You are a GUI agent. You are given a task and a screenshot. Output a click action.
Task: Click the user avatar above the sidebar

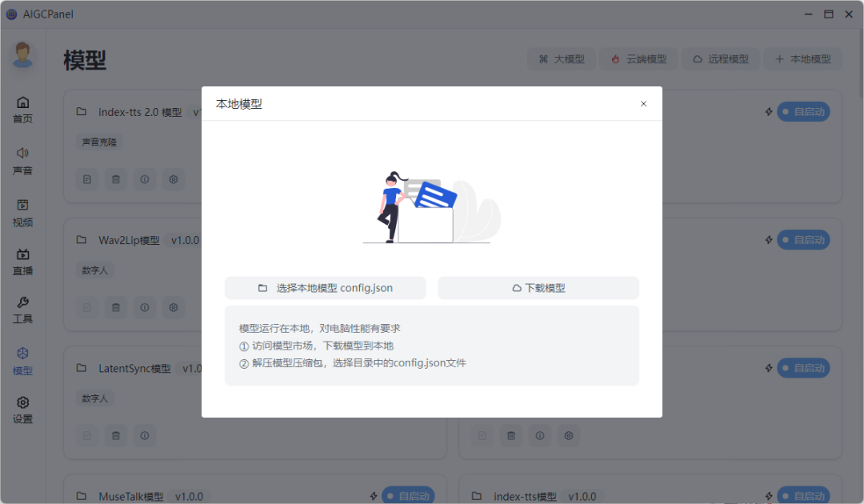22,56
